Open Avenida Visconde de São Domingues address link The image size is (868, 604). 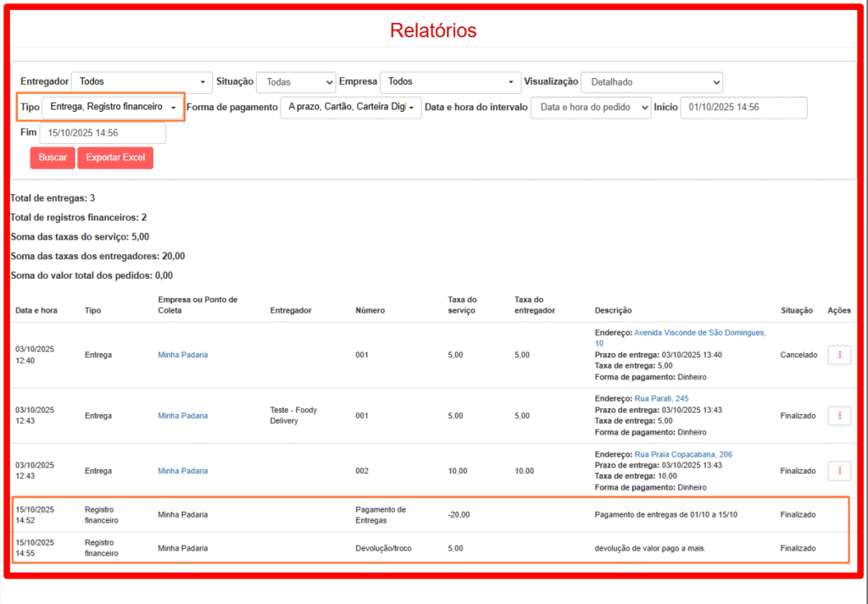699,333
